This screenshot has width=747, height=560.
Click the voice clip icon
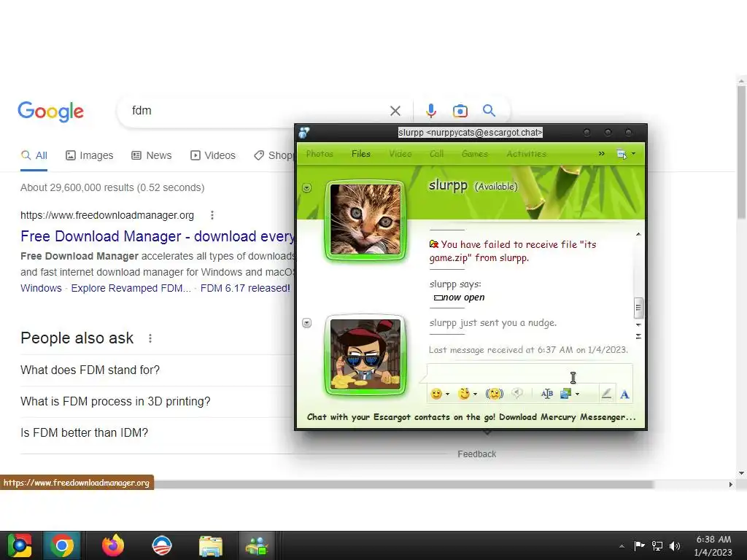[x=517, y=393]
